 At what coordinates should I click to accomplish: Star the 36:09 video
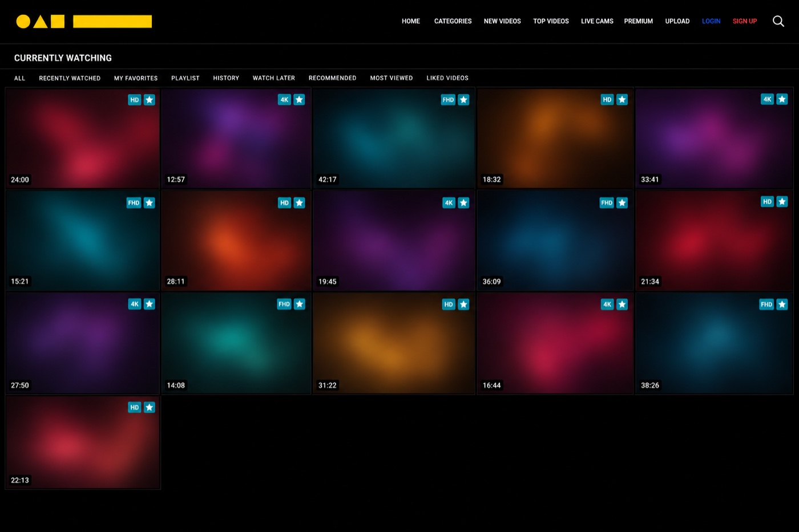click(x=622, y=203)
